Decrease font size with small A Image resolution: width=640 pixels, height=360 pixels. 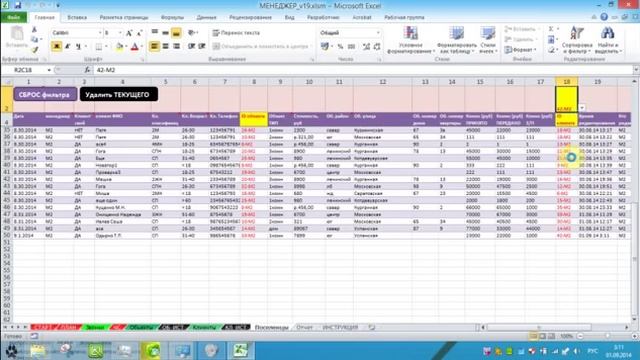[139, 33]
